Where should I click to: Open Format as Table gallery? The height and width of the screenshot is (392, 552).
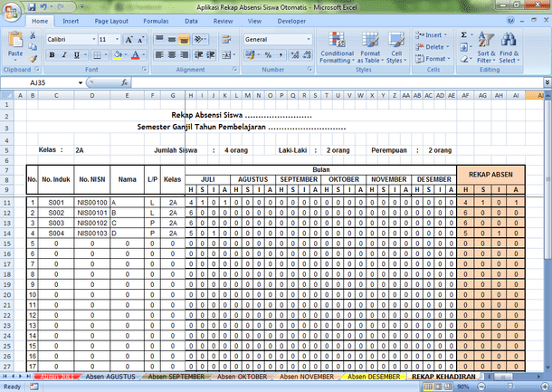[x=370, y=47]
